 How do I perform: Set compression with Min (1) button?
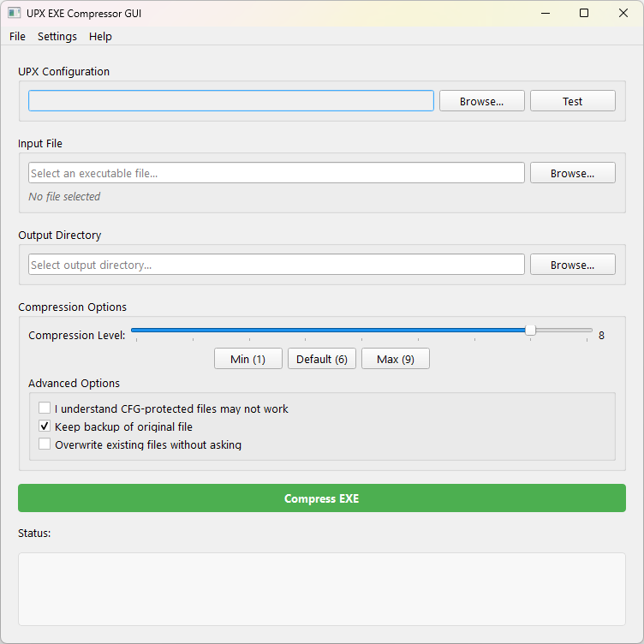tap(248, 359)
